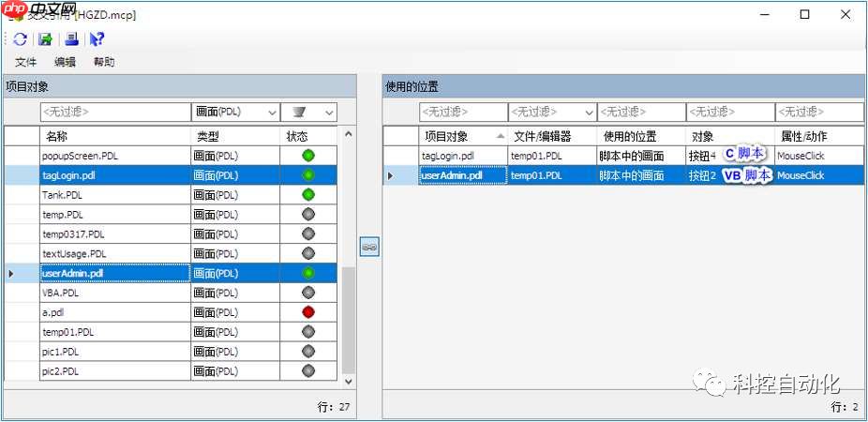Viewport: 868px width, 422px height.
Task: Click the help pointer toolbar icon
Action: (x=97, y=38)
